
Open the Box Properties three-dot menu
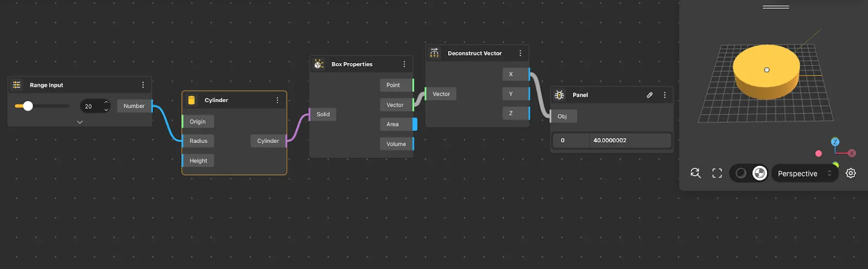404,64
